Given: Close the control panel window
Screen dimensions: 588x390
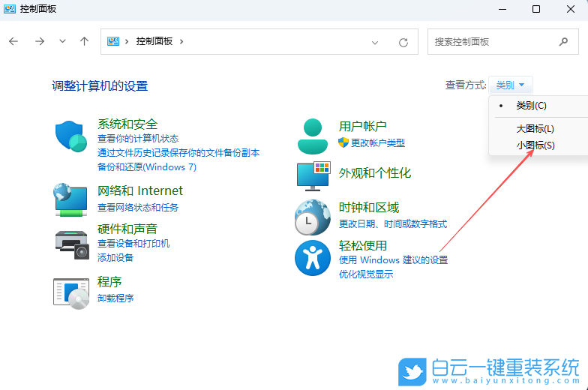Looking at the screenshot, I should [570, 9].
